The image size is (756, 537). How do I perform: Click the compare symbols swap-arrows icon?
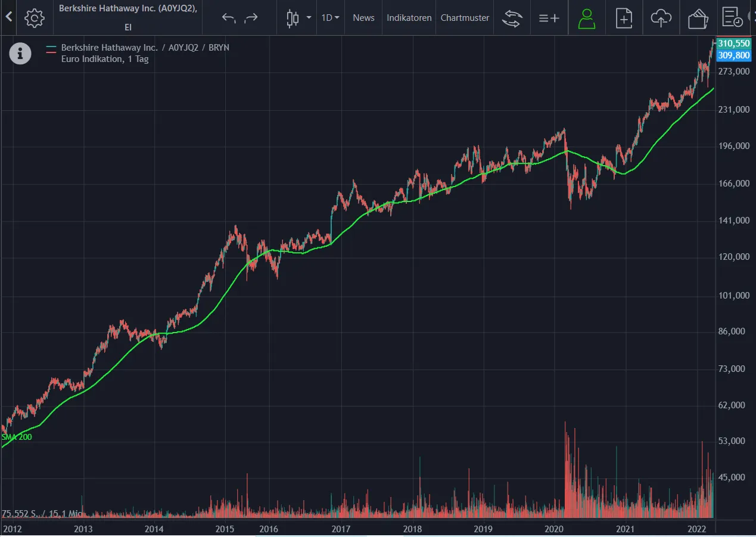(x=511, y=18)
